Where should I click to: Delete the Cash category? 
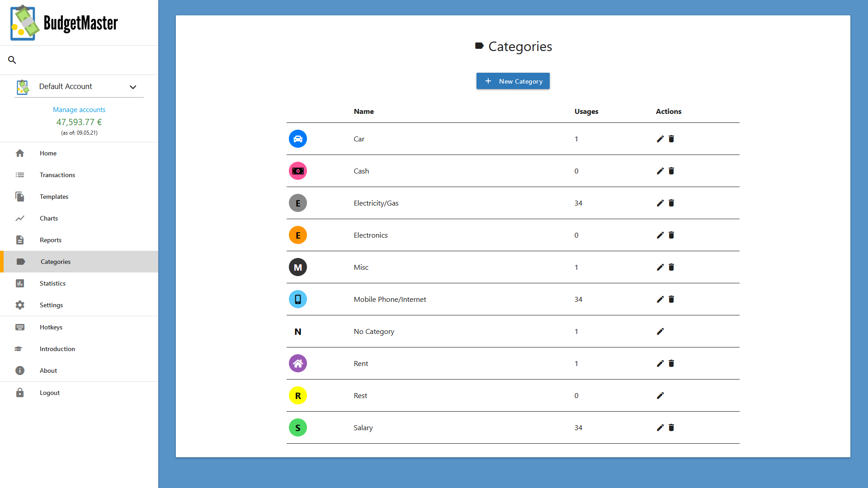point(671,171)
